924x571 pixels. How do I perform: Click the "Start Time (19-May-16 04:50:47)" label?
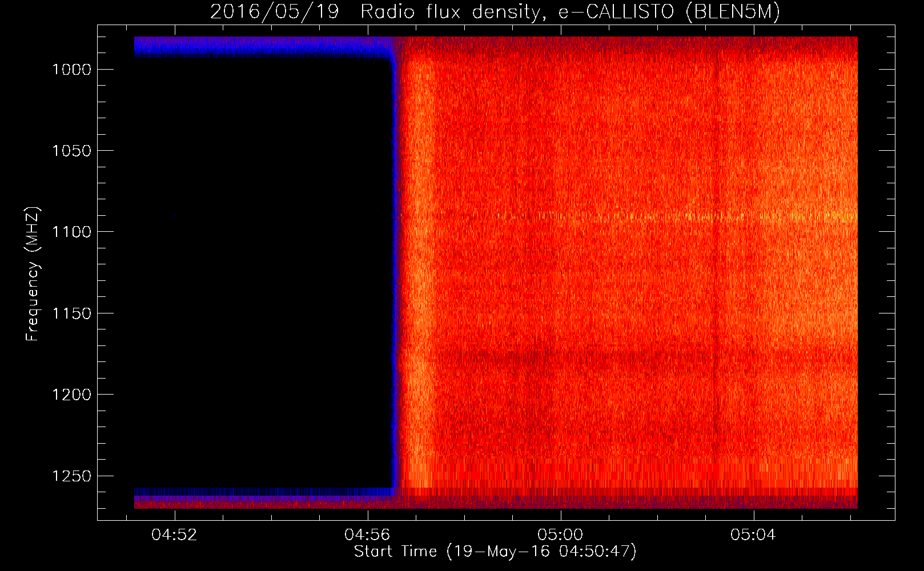[495, 552]
